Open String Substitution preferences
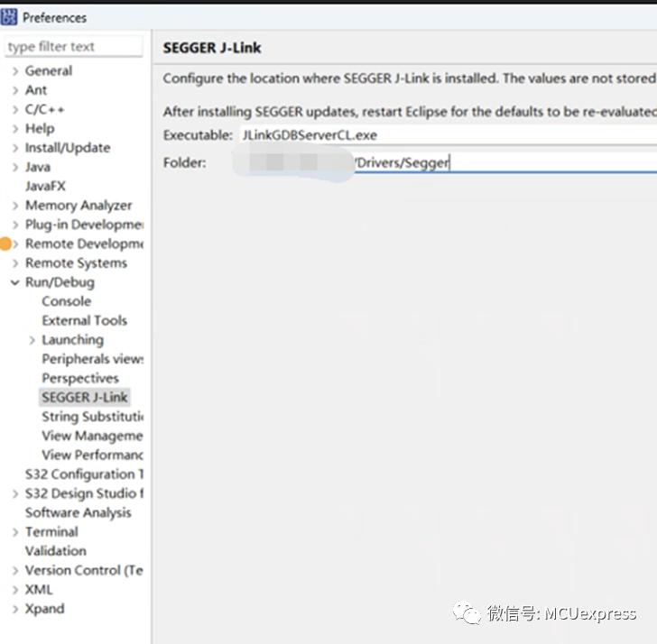The image size is (657, 644). pos(93,417)
